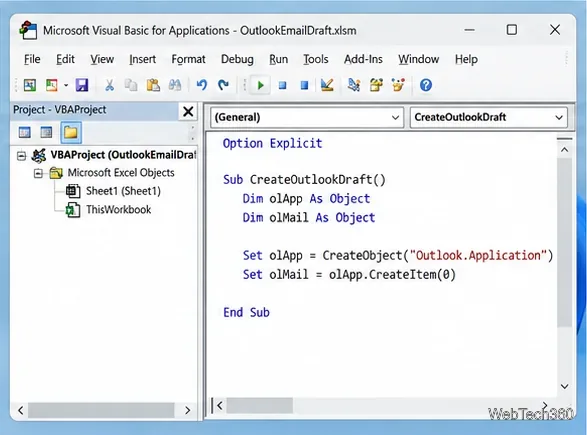This screenshot has height=435, width=587.
Task: Open the Project Explorer toolbar icon
Action: point(354,85)
